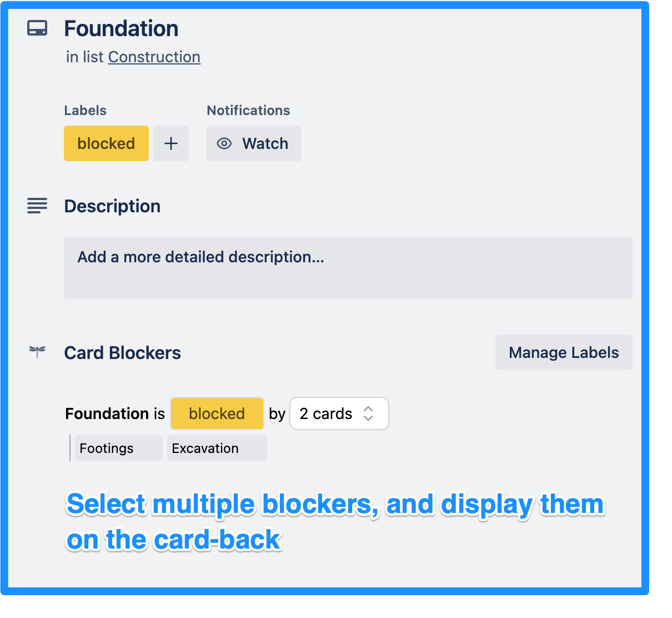The image size is (672, 618).
Task: Click the card icon beside Foundation title
Action: pos(37,28)
